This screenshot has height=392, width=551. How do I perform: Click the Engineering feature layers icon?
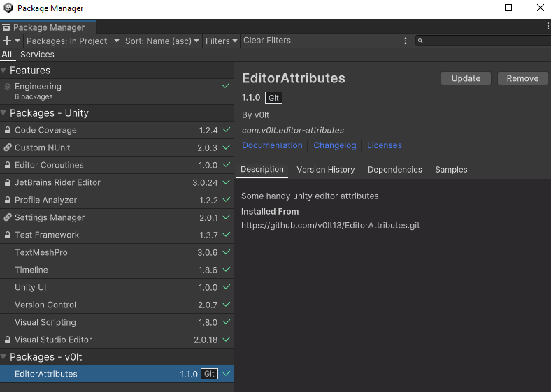(x=8, y=87)
